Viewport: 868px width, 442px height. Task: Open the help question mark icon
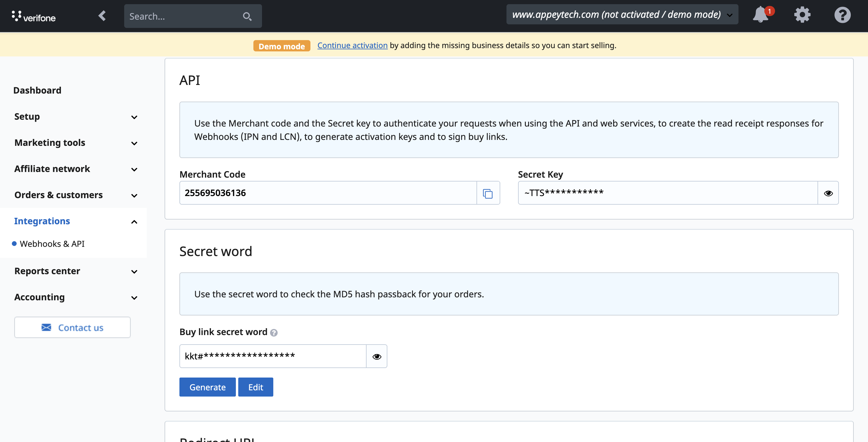coord(842,15)
